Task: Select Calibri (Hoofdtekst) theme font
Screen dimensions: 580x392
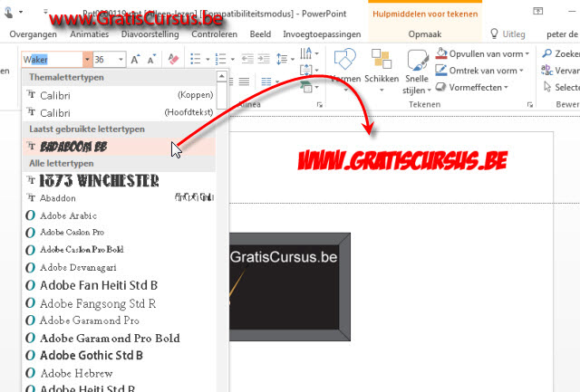Action: point(119,112)
